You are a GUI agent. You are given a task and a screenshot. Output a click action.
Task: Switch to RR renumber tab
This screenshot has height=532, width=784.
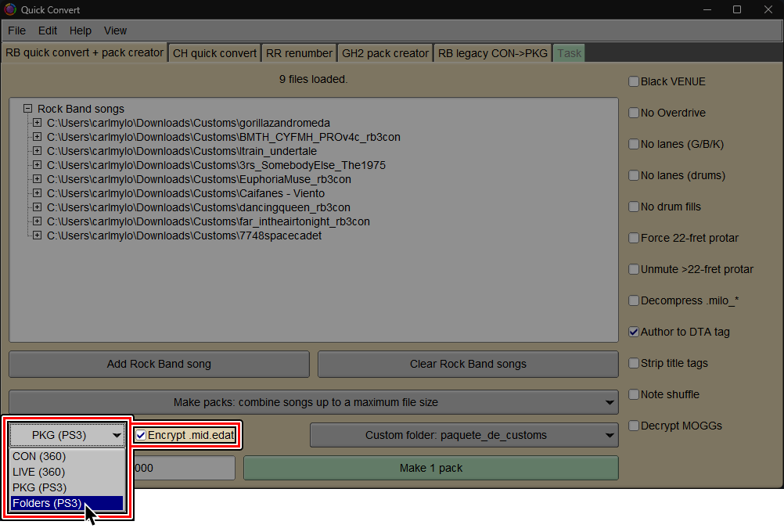[x=299, y=53]
